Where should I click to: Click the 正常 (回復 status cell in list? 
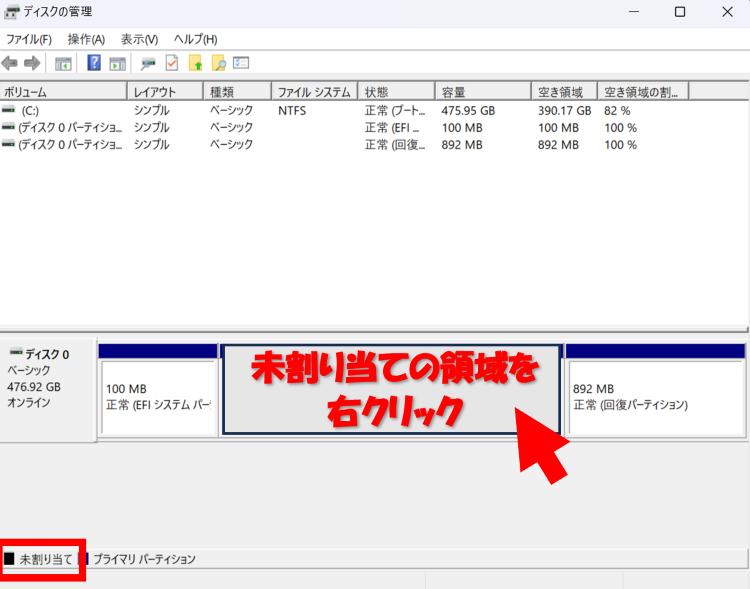(395, 144)
